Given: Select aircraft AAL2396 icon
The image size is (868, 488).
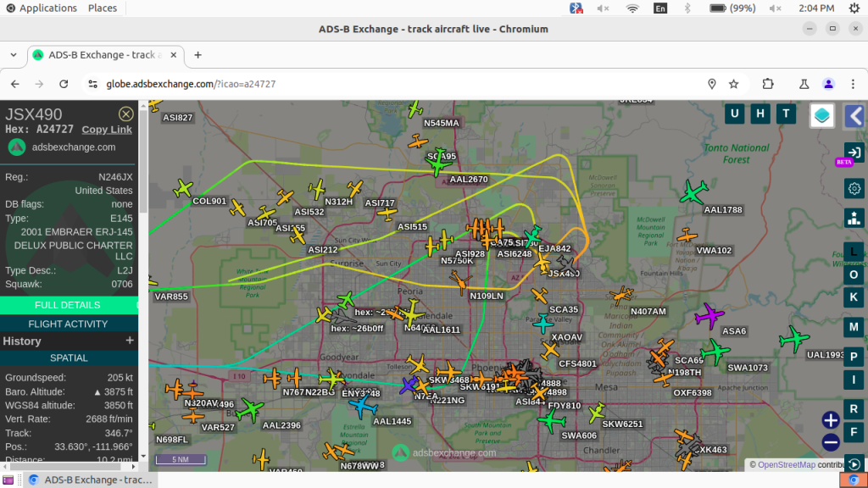Looking at the screenshot, I should (x=250, y=410).
